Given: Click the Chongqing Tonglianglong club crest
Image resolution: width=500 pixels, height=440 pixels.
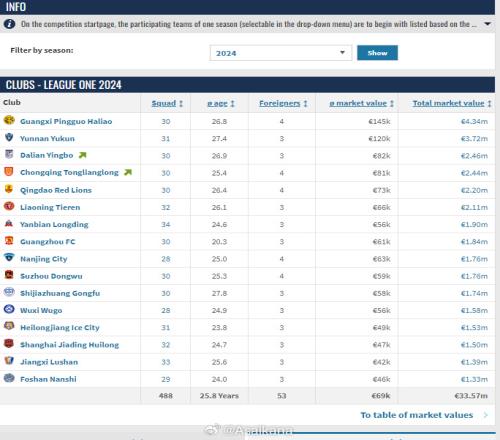Looking at the screenshot, I should (x=9, y=172).
